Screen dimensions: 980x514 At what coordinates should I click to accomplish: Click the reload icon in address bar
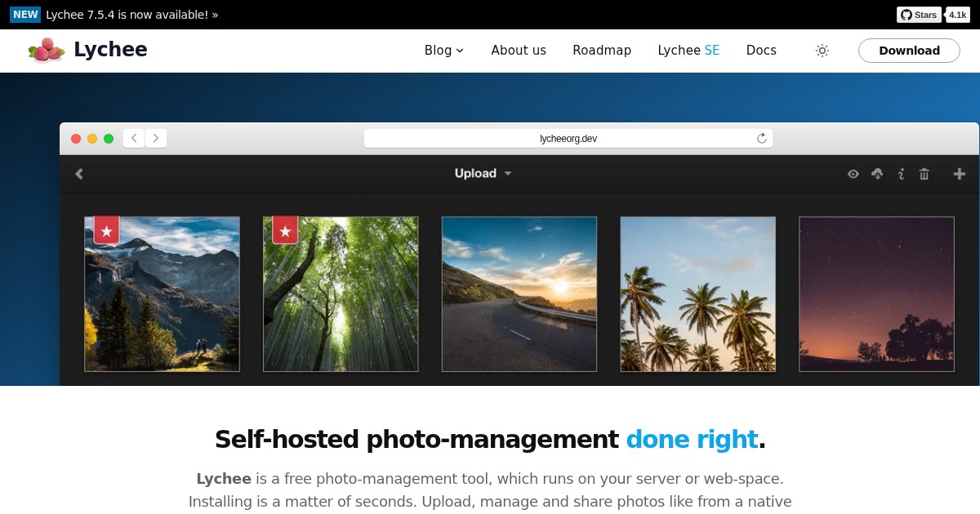(762, 139)
